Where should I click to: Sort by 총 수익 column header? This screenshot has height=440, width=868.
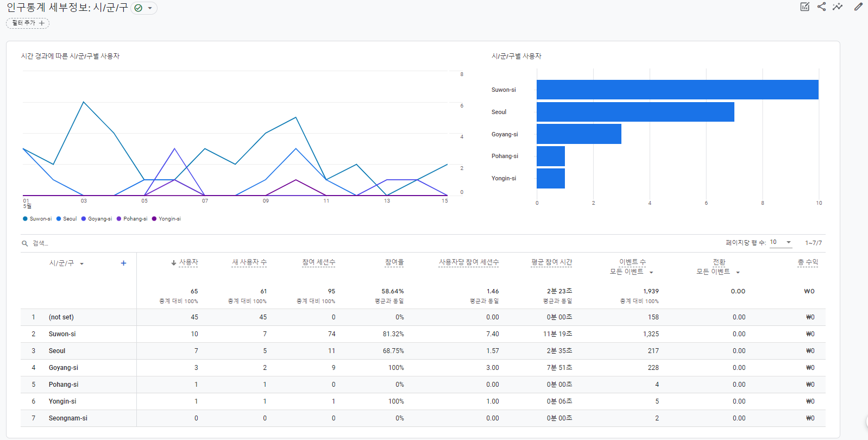pyautogui.click(x=808, y=262)
